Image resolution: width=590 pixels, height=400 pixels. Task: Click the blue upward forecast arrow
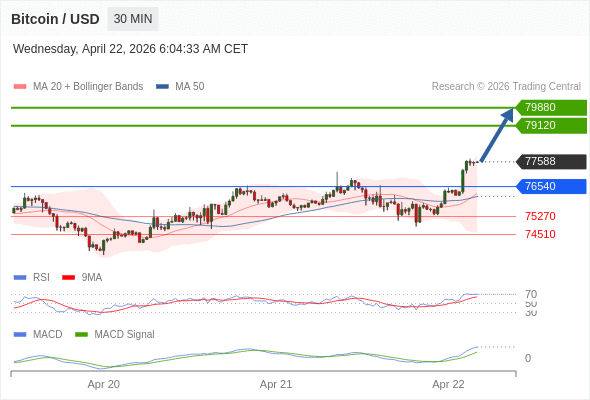coord(497,135)
